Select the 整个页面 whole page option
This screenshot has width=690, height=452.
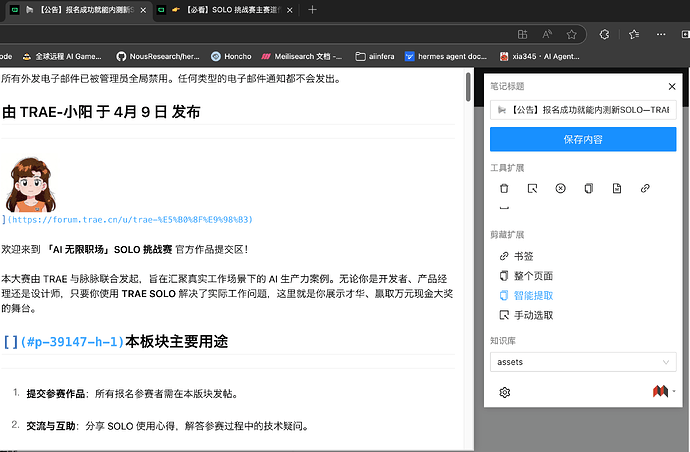[x=526, y=276]
